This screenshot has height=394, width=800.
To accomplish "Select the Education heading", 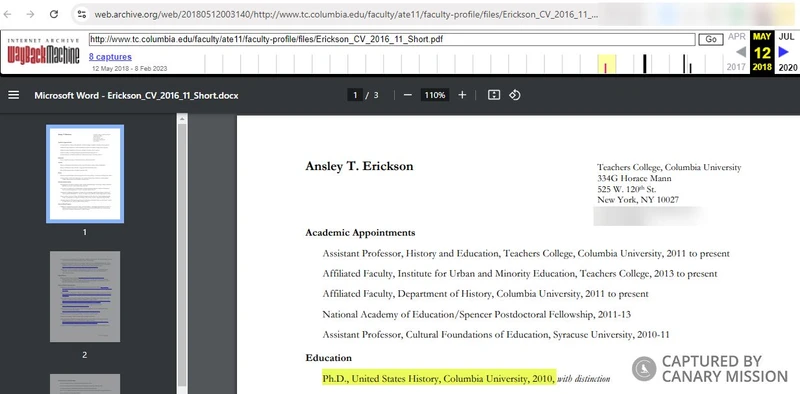I will point(329,358).
